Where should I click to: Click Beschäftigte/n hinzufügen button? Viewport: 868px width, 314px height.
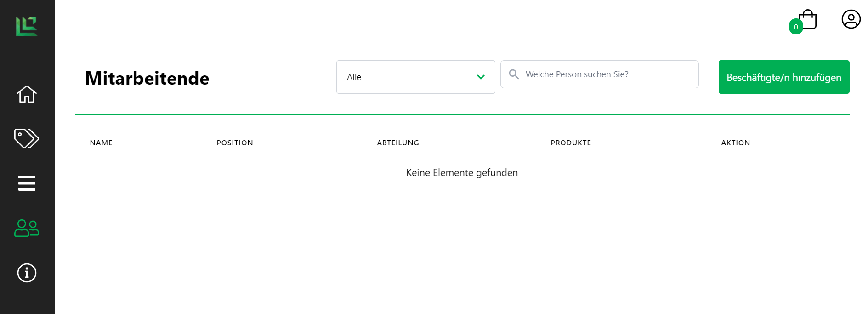tap(783, 77)
